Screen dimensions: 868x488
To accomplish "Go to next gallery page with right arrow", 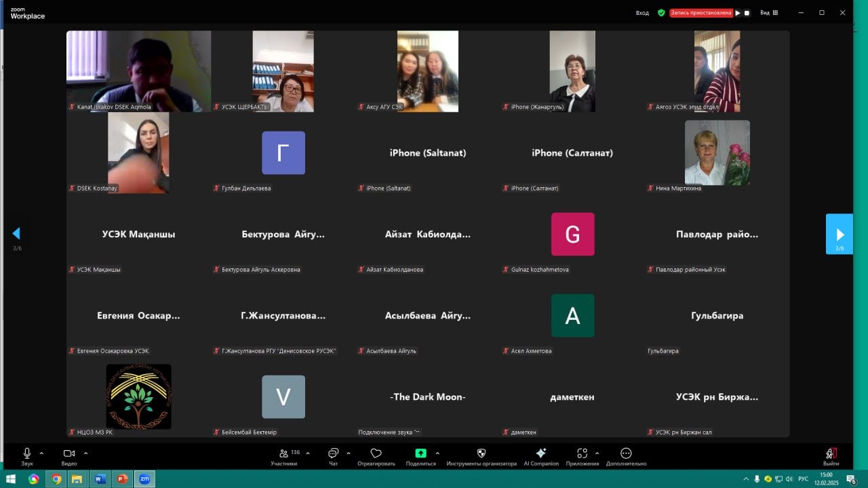I will 840,234.
